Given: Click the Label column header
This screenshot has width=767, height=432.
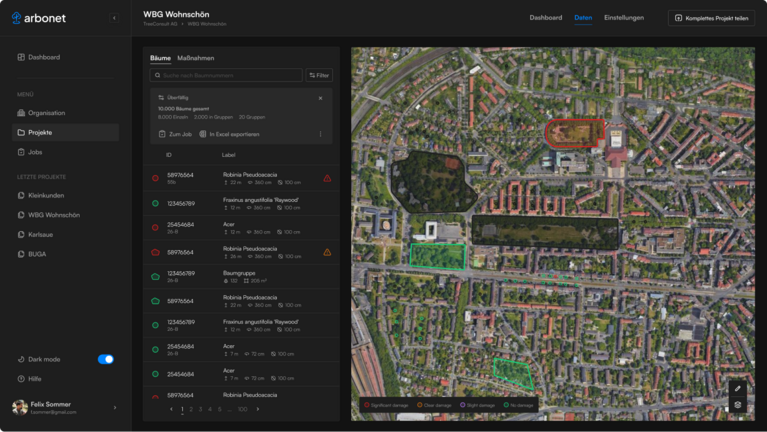Looking at the screenshot, I should [x=228, y=155].
